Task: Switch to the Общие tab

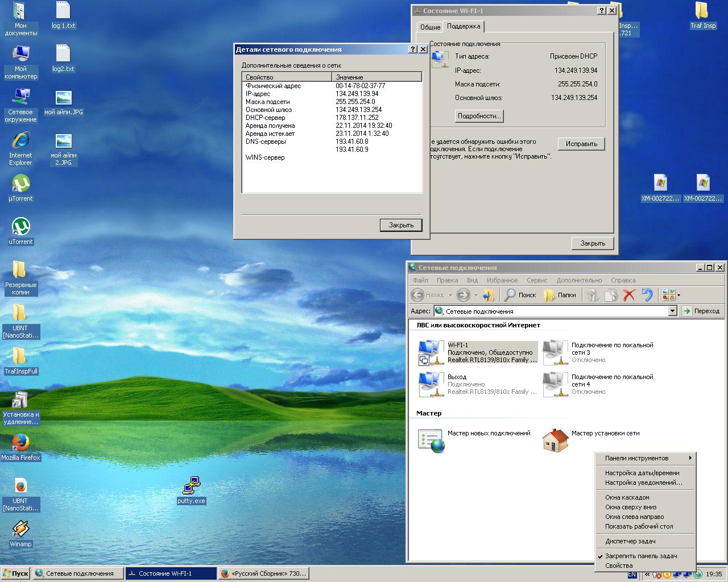Action: coord(430,27)
